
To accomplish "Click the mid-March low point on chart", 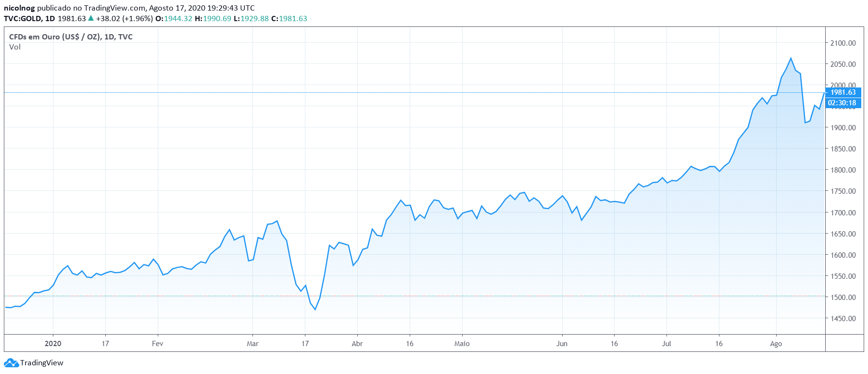I will coord(315,310).
